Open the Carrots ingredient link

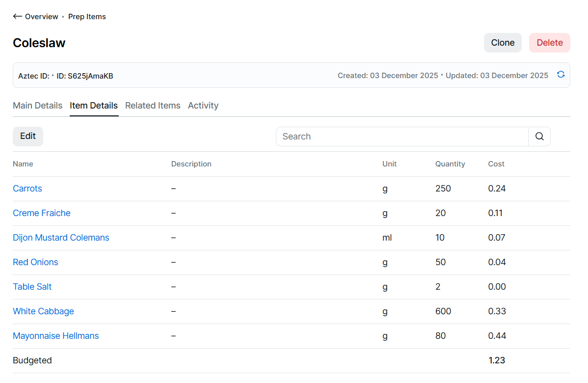click(27, 189)
